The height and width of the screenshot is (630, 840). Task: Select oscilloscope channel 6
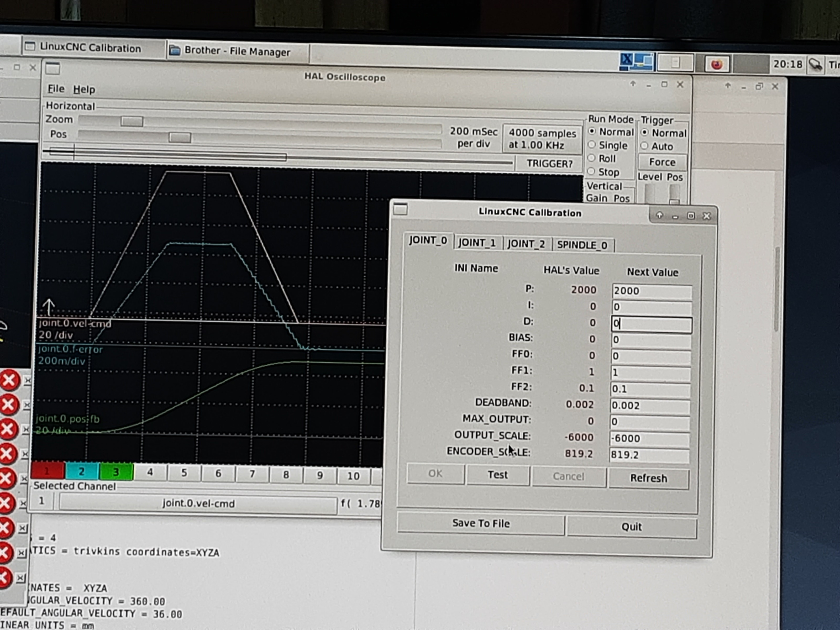pos(218,474)
